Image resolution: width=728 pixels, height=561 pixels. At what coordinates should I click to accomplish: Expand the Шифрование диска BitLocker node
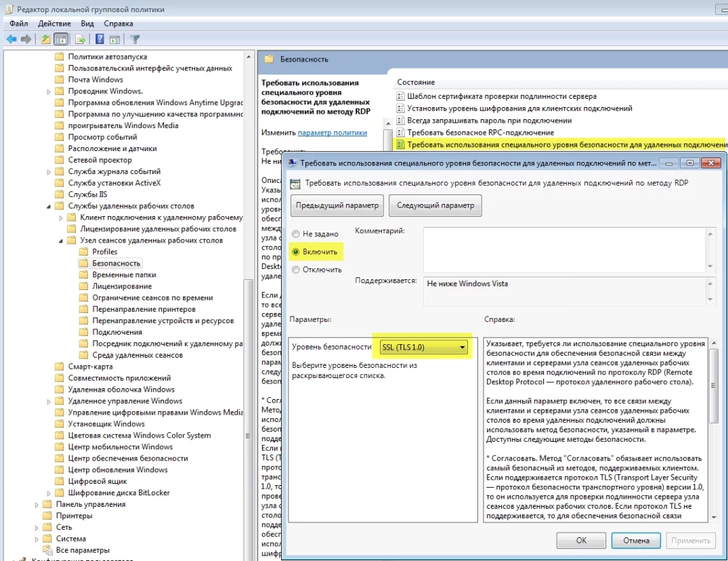coord(49,493)
